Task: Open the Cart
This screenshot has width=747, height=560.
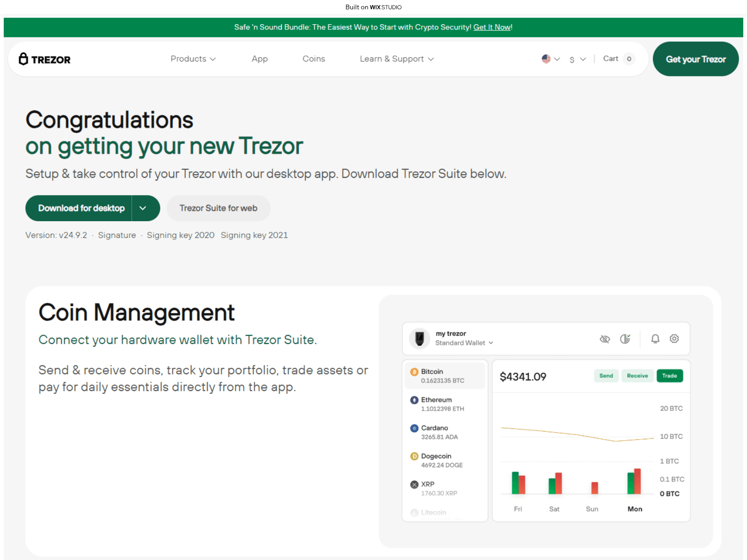Action: [x=611, y=58]
